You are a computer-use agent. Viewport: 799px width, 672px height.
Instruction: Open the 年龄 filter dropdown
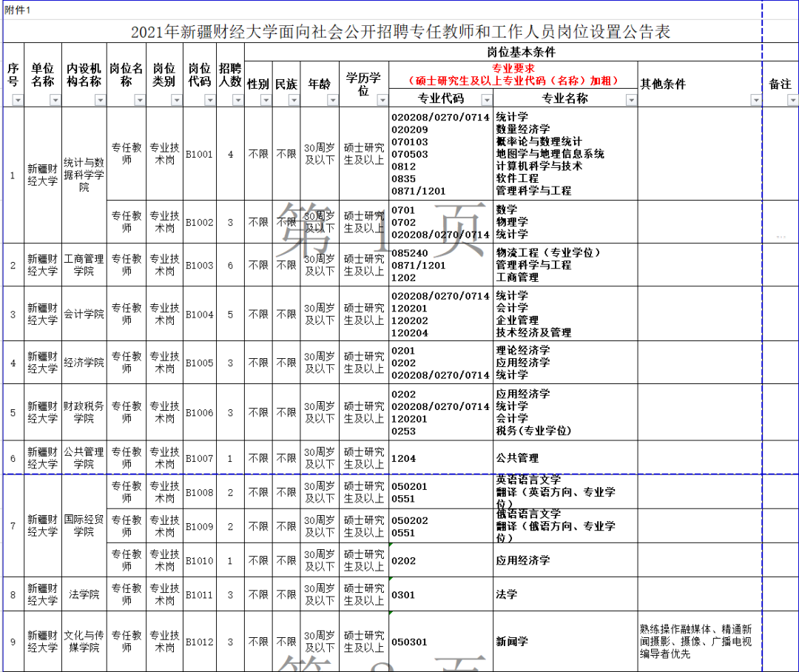(x=333, y=101)
